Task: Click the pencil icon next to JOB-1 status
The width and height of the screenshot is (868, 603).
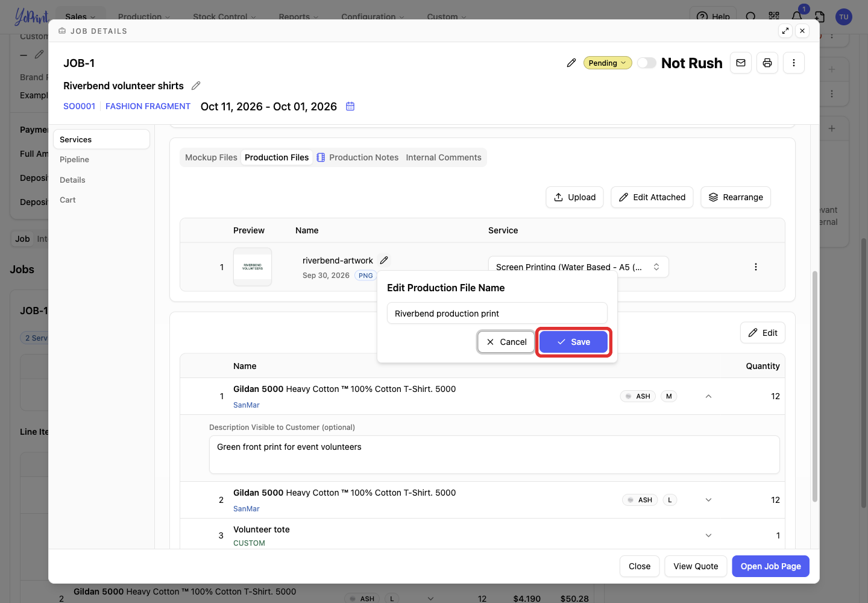Action: pyautogui.click(x=571, y=63)
